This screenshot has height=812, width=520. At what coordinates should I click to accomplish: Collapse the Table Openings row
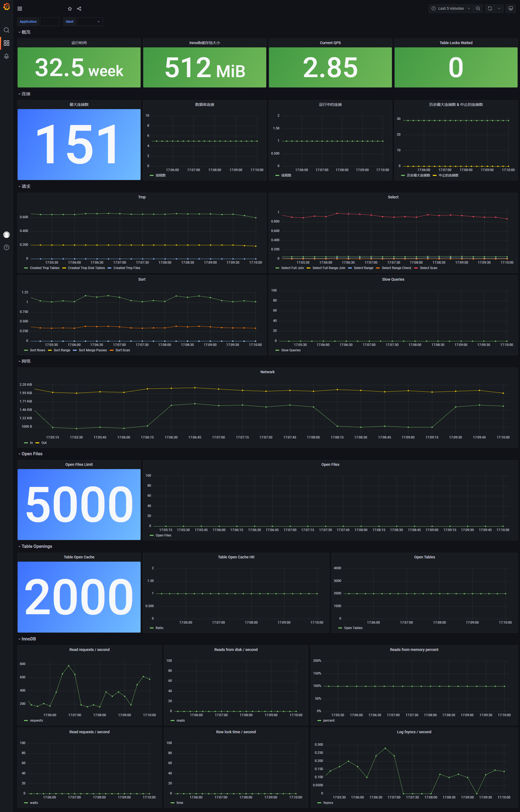[x=37, y=546]
